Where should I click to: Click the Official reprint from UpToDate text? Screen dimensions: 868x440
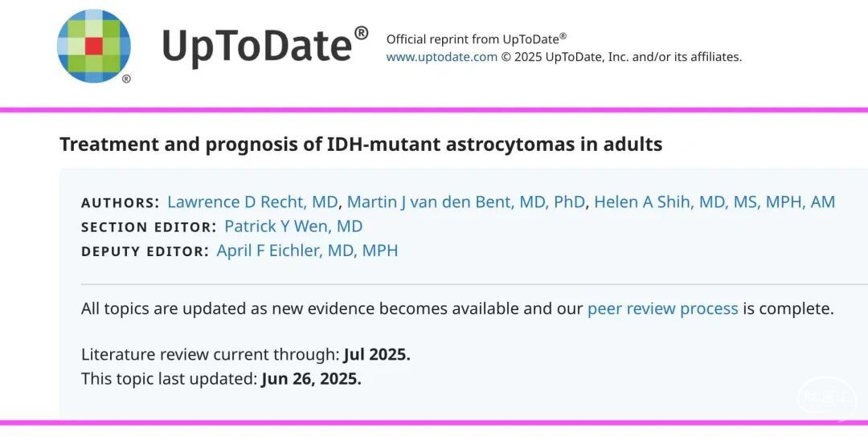tap(477, 39)
